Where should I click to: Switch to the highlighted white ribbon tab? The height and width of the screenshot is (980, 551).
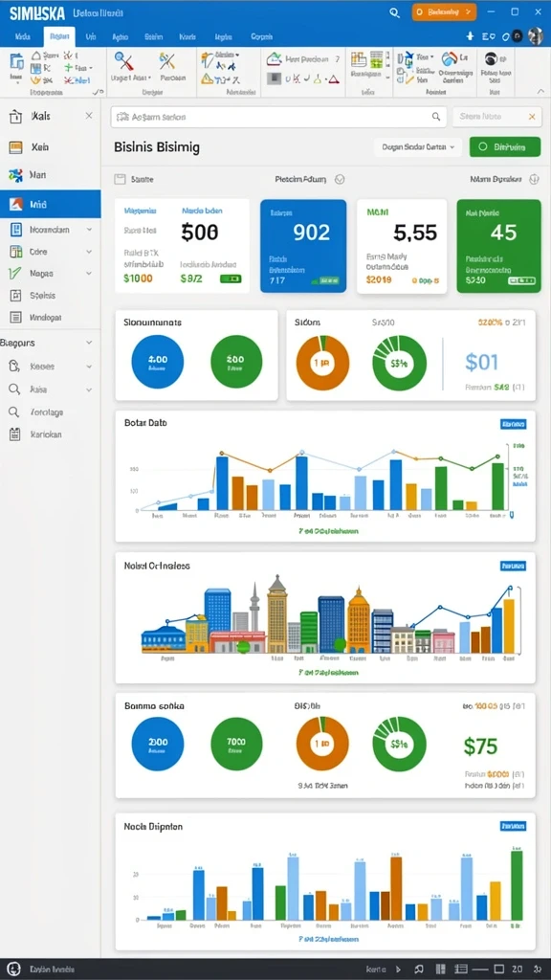[59, 37]
